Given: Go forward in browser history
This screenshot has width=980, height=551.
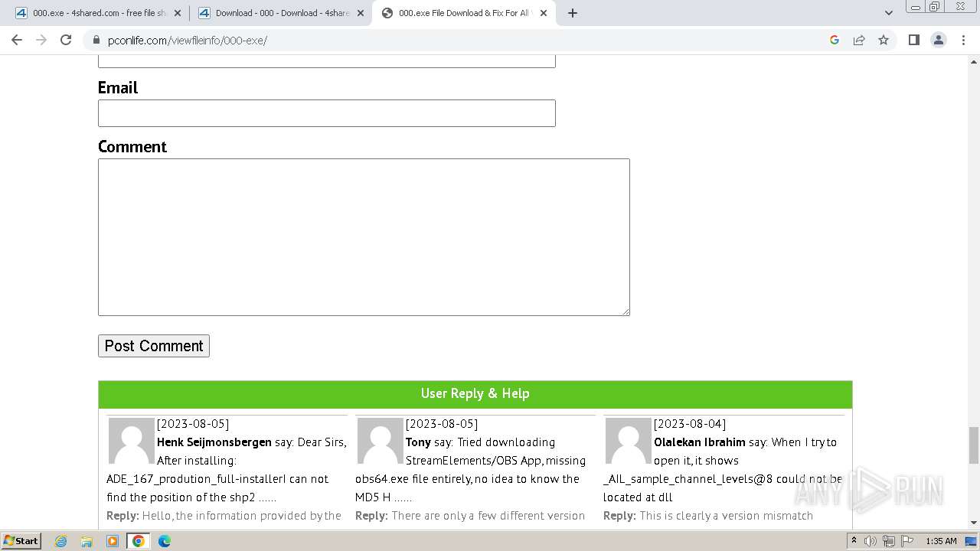Looking at the screenshot, I should (41, 40).
